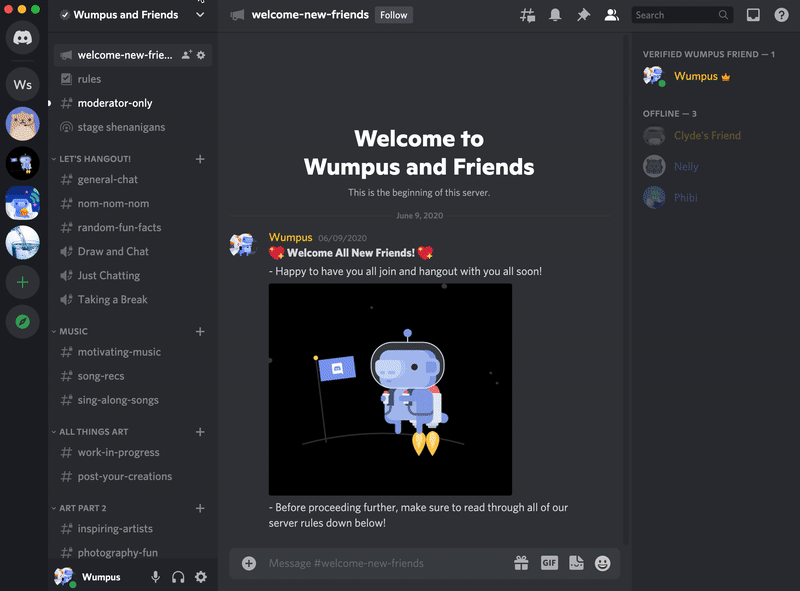Click the Follow button
The height and width of the screenshot is (591, 800).
click(x=393, y=15)
